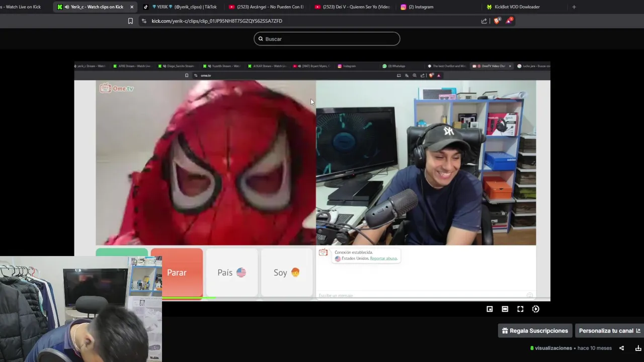Mute the Yerik_c tab via speaker icon
644x362 pixels.
coord(67,7)
